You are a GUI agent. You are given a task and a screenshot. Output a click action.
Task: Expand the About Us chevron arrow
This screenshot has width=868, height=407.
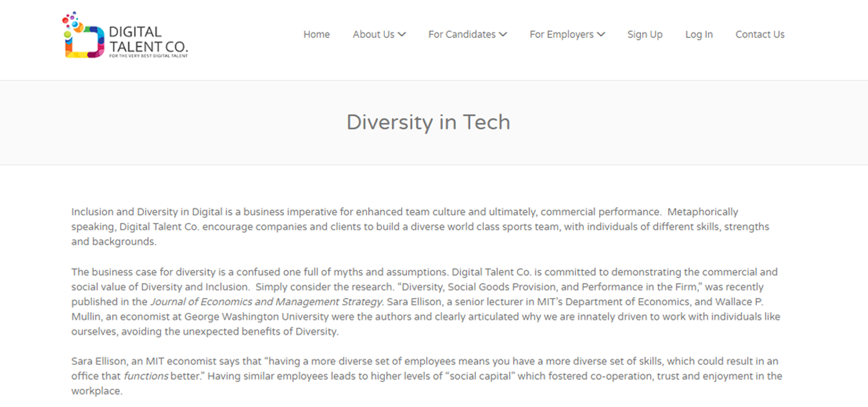coord(402,35)
